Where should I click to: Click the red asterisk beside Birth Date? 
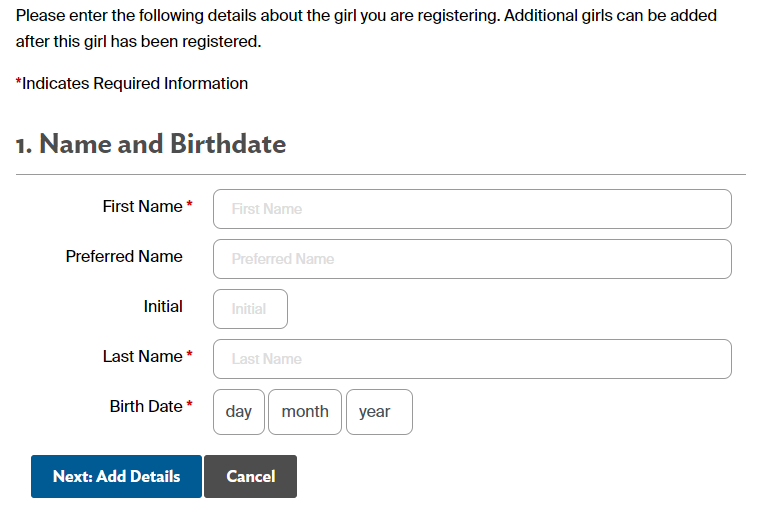pos(189,405)
